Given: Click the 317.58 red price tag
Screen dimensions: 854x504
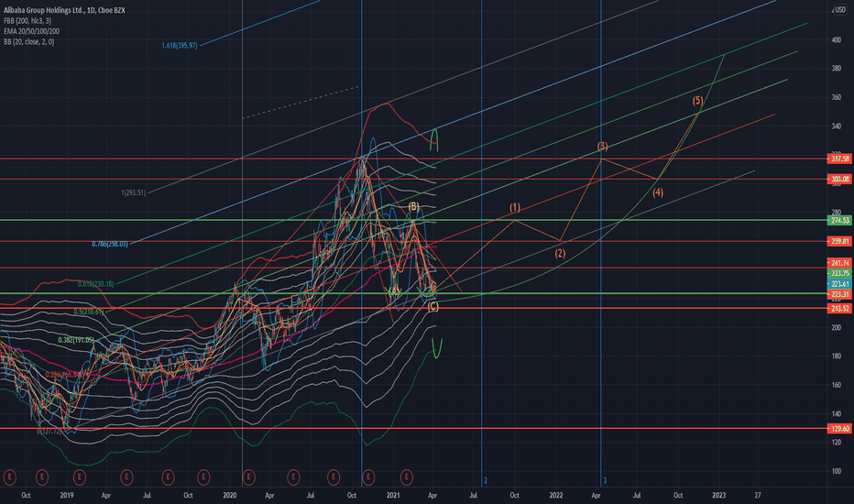Looking at the screenshot, I should point(840,159).
